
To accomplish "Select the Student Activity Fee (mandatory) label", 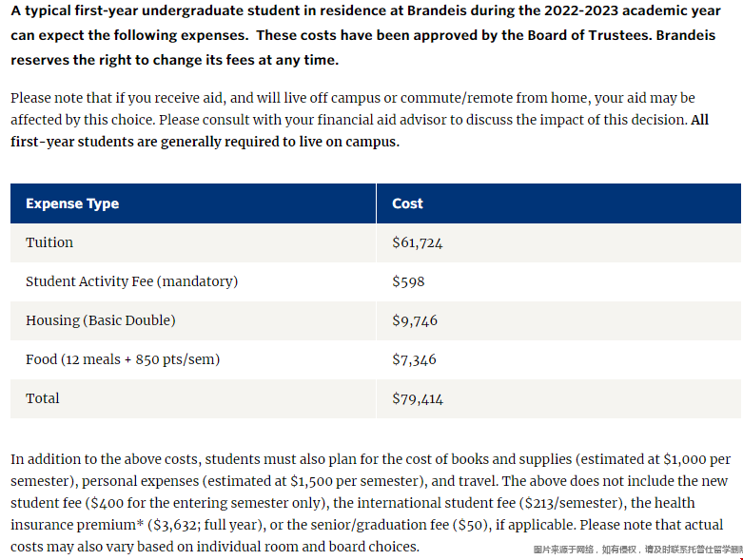I will (x=131, y=281).
